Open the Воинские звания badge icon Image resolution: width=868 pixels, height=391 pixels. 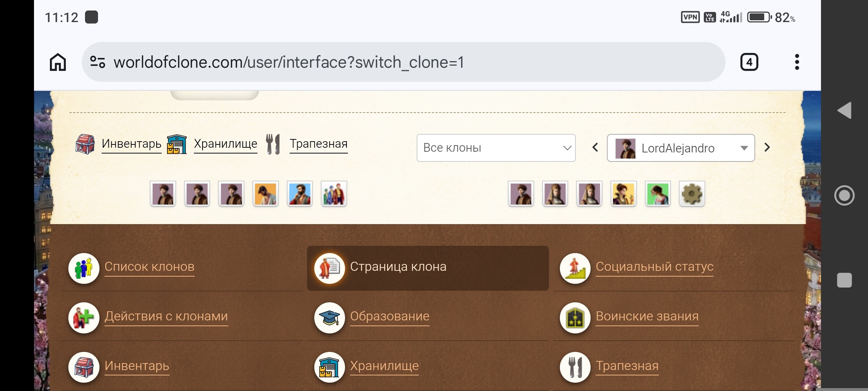point(575,318)
